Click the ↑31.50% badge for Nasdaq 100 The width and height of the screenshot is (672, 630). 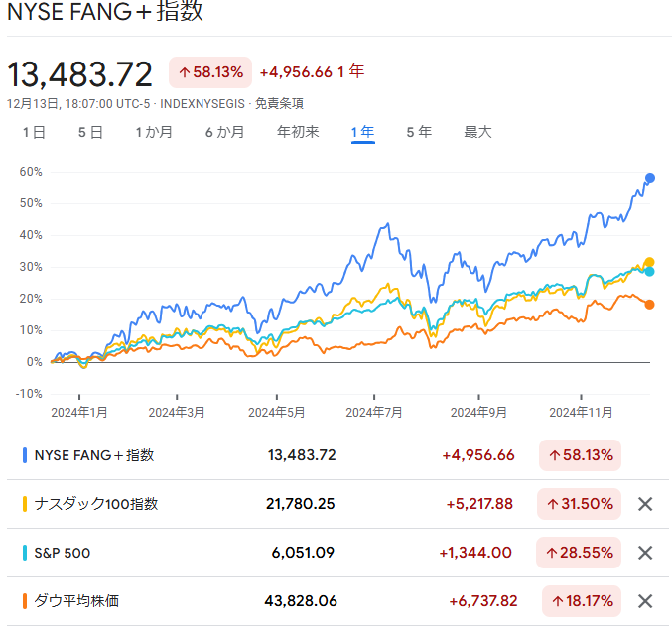(579, 504)
